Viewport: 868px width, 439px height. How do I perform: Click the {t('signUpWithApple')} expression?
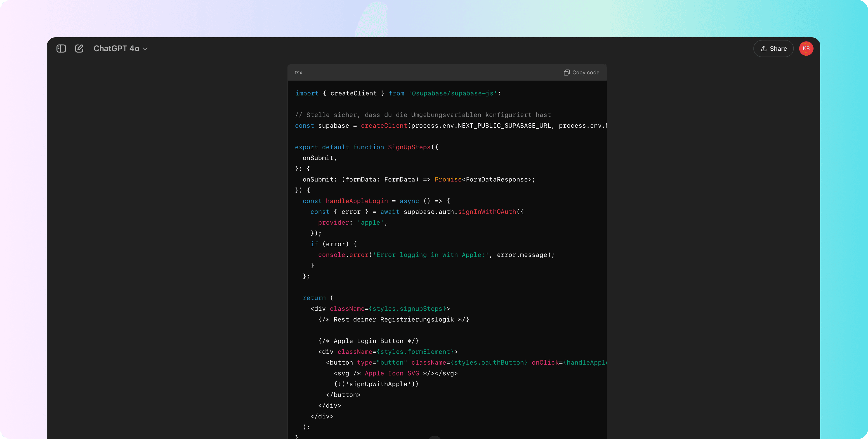coord(376,384)
